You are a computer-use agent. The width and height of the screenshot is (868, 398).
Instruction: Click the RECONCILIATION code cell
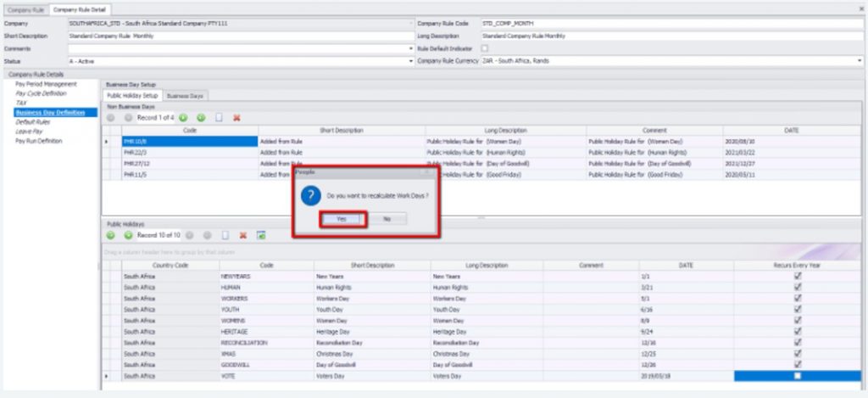coord(267,343)
